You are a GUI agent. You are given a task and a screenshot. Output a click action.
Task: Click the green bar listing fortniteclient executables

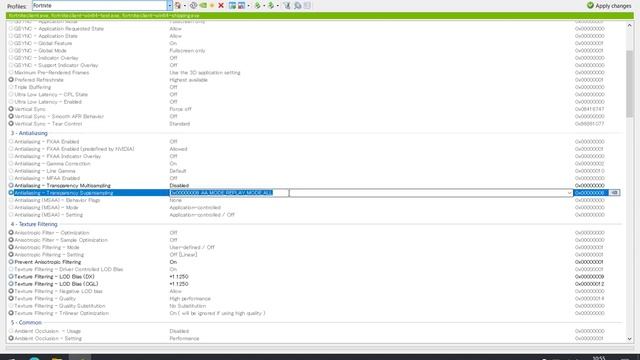point(320,16)
